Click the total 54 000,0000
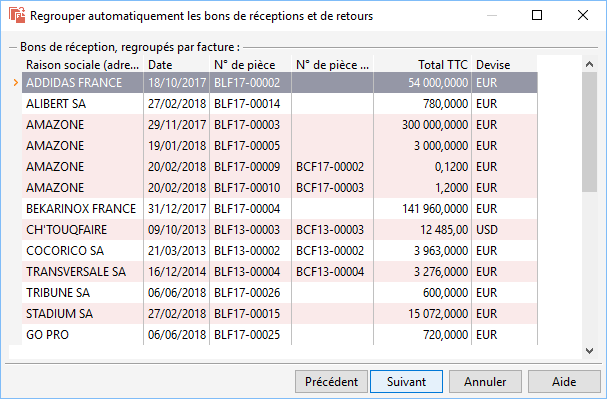The height and width of the screenshot is (399, 607). [438, 82]
